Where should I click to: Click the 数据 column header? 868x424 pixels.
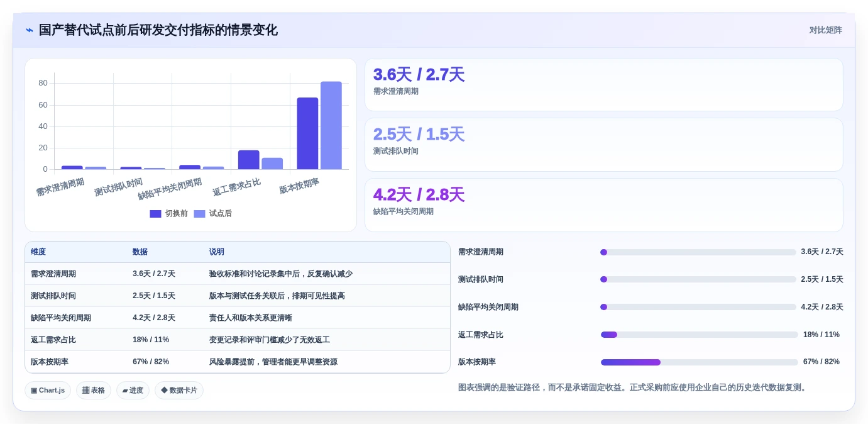[140, 252]
